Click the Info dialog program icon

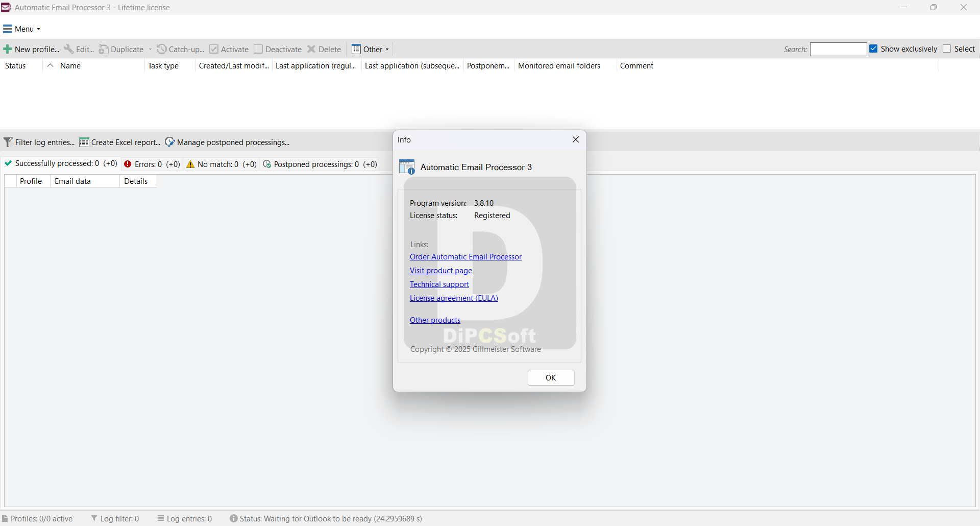tap(407, 167)
